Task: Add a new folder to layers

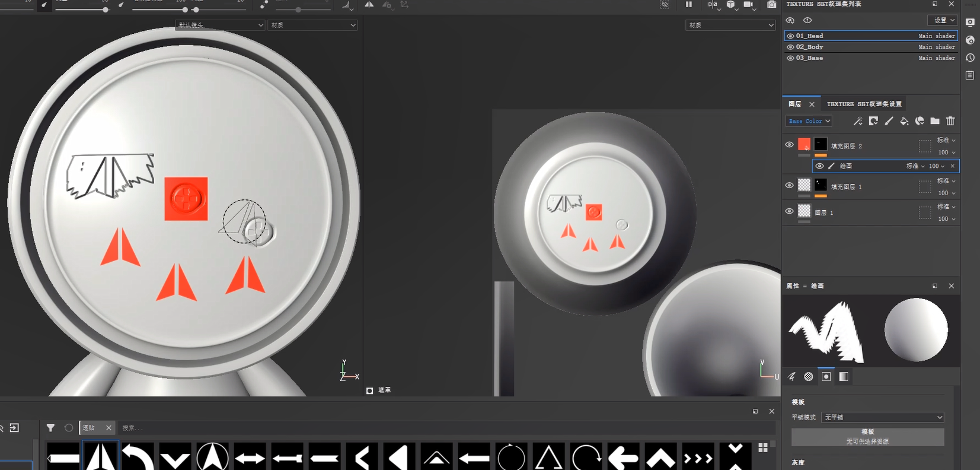Action: [x=935, y=121]
